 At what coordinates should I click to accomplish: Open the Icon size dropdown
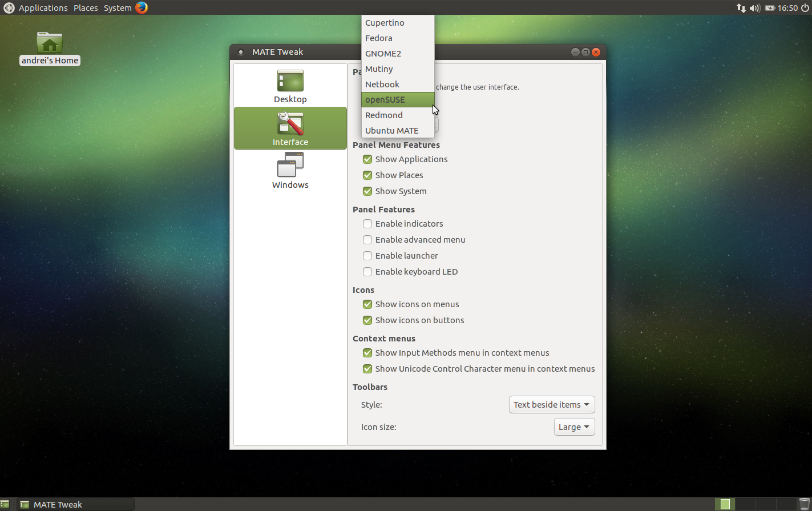[x=575, y=427]
